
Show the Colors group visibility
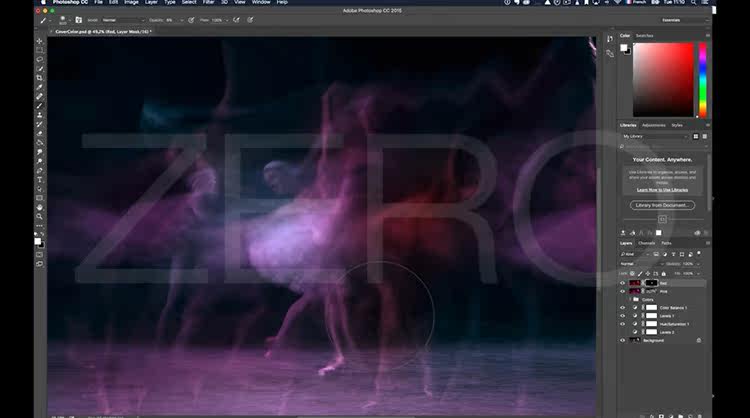point(622,299)
